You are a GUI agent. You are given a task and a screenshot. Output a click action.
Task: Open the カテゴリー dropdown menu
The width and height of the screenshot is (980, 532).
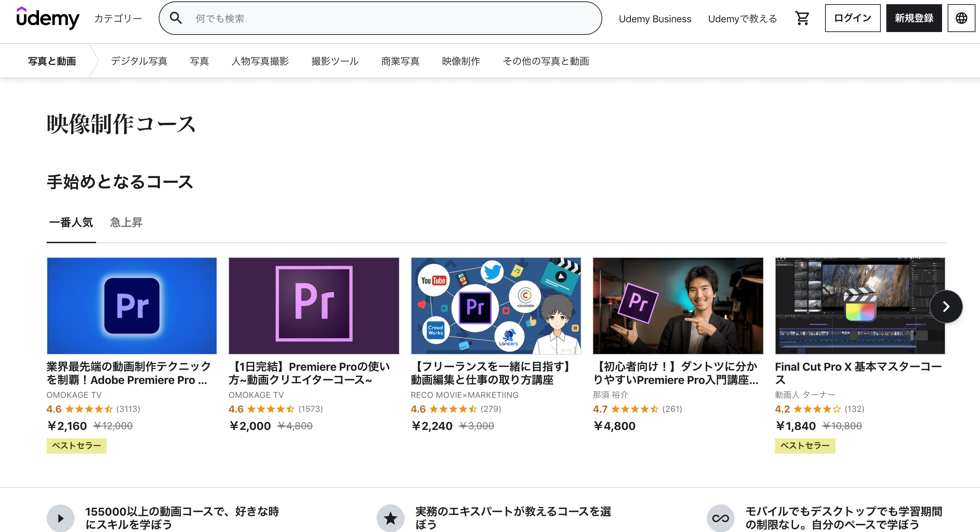[x=118, y=18]
